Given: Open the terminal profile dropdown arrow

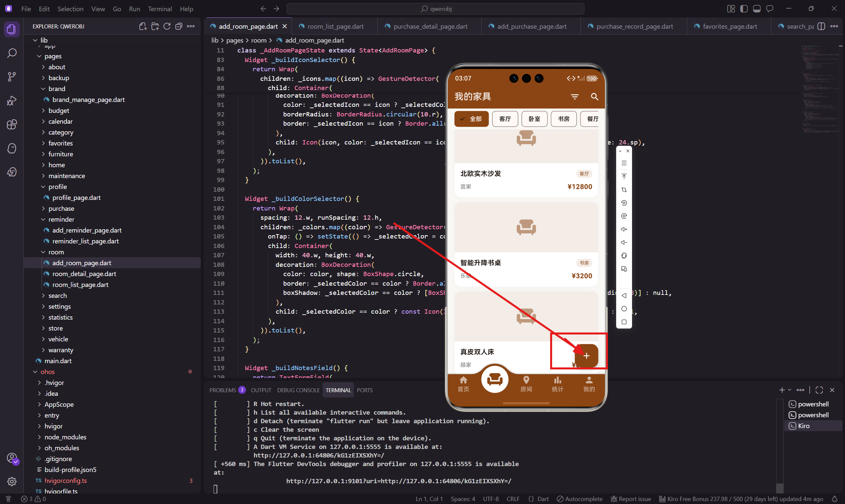Looking at the screenshot, I should point(789,390).
